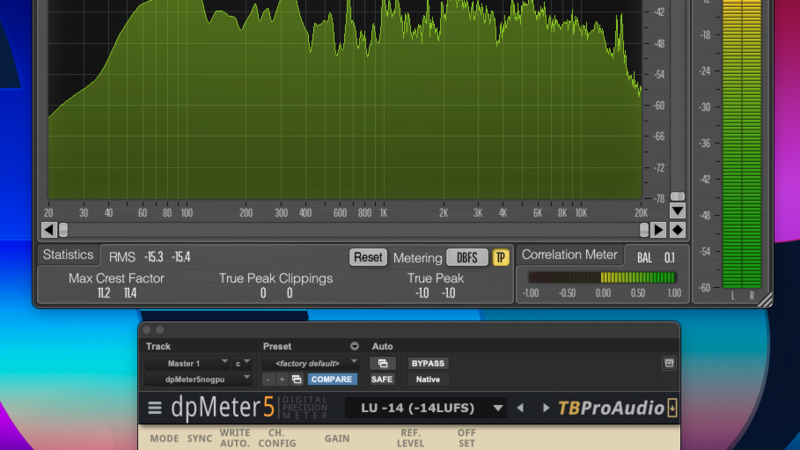Click the right scroll arrow of the spectrum
This screenshot has height=450, width=800.
[x=658, y=230]
